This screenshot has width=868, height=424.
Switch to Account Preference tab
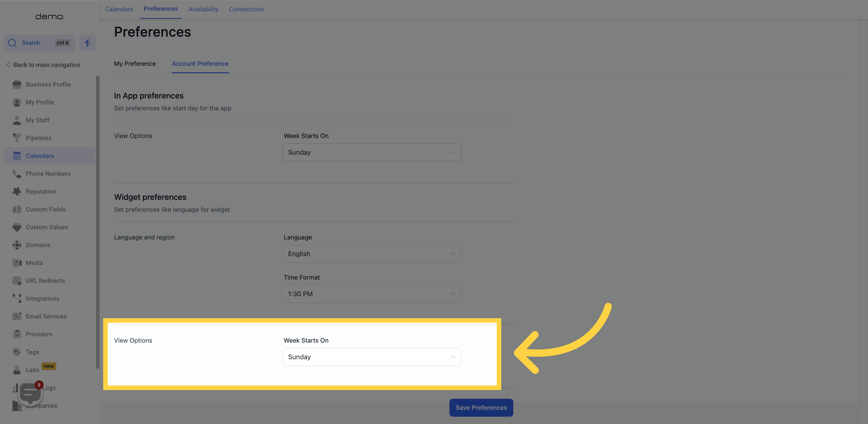(x=200, y=64)
